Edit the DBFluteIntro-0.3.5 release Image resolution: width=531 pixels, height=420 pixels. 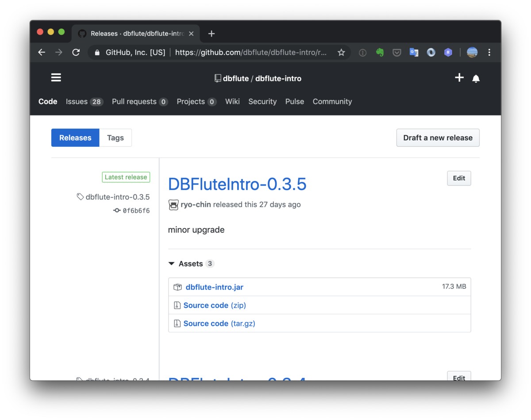point(459,178)
